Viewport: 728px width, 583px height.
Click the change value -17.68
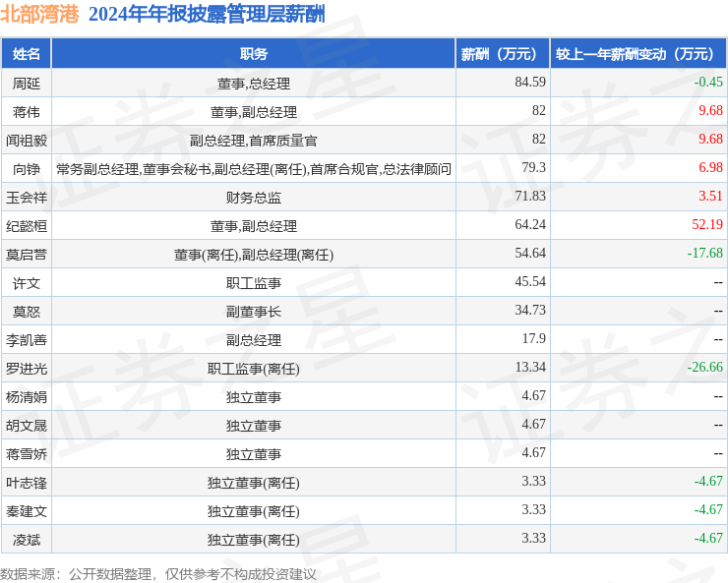(x=705, y=254)
